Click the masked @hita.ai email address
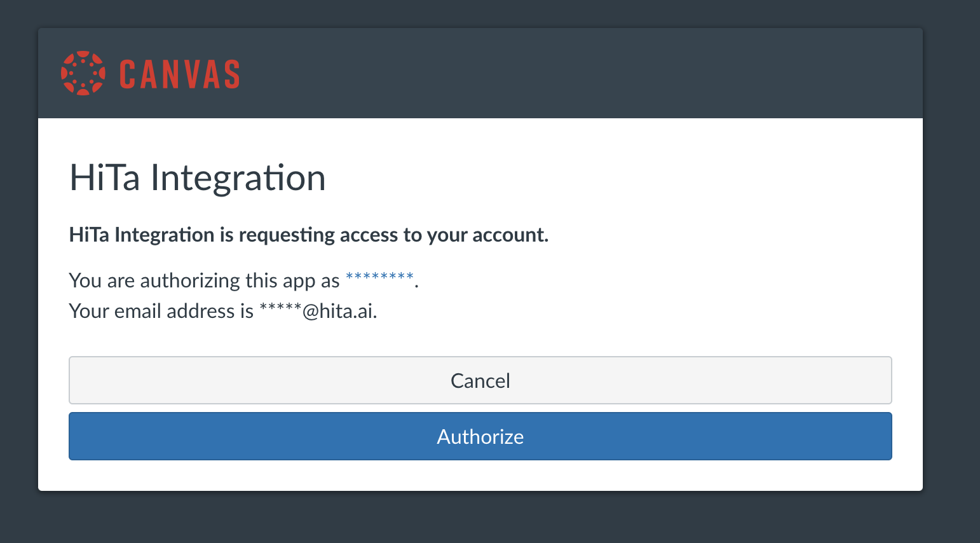The height and width of the screenshot is (543, 980). click(317, 311)
